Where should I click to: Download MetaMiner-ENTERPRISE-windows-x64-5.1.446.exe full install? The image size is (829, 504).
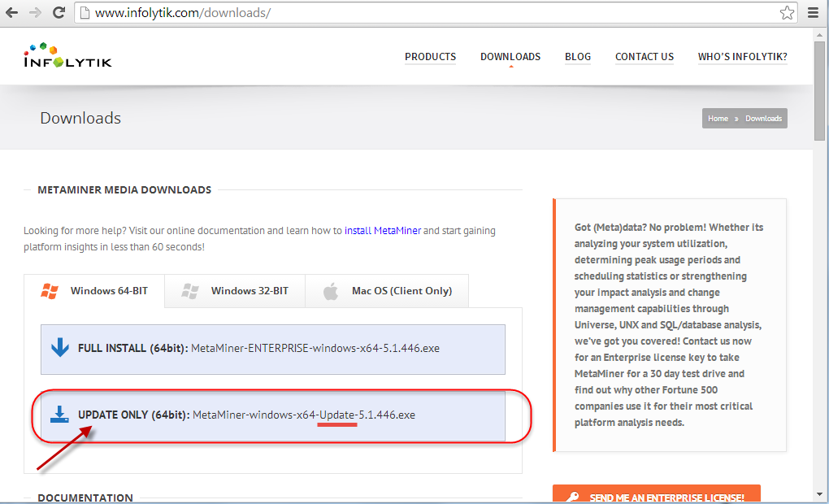point(273,349)
